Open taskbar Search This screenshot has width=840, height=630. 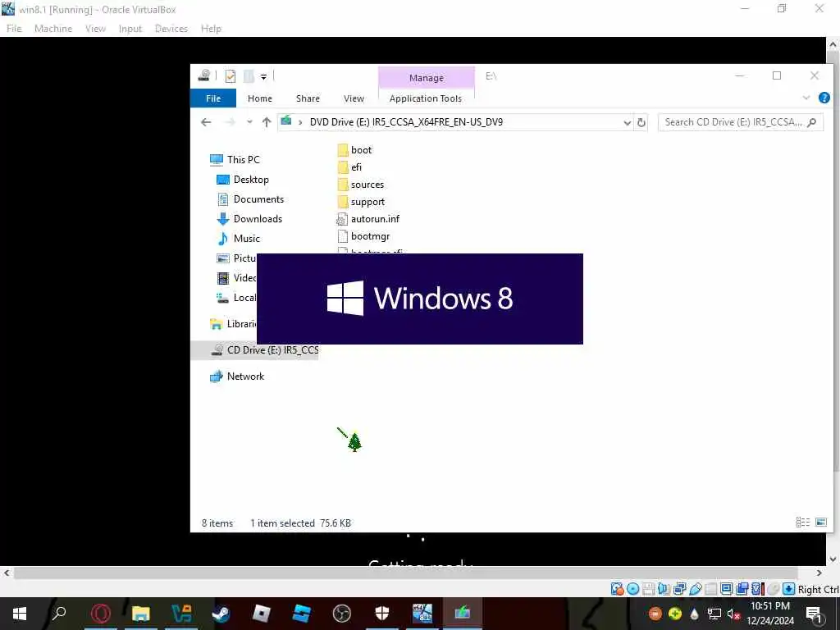(59, 614)
